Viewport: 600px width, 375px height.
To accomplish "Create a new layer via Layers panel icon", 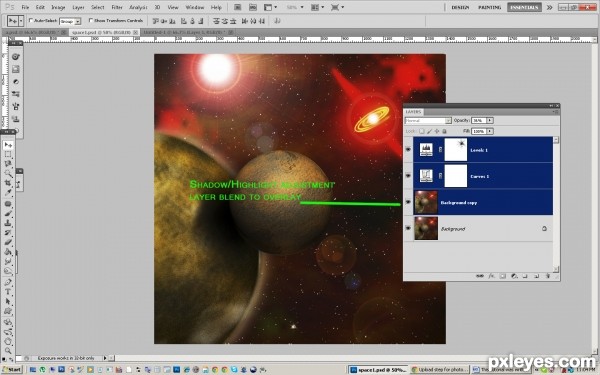I will point(536,276).
